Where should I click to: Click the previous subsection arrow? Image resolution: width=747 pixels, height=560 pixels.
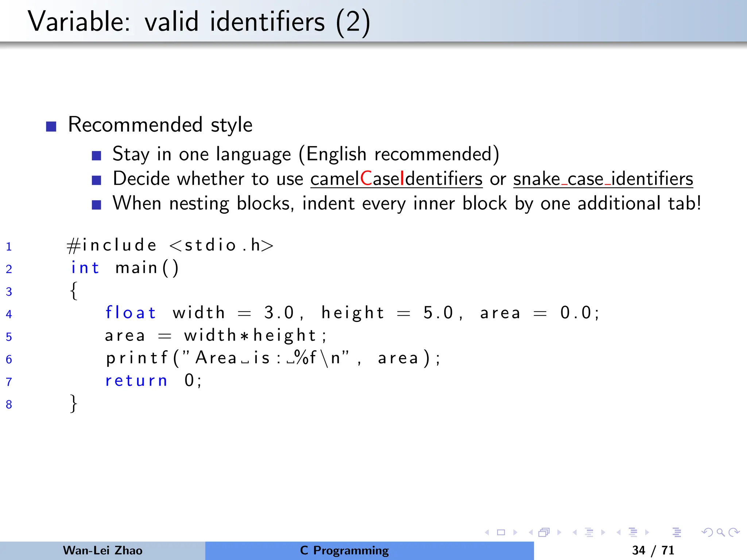tap(575, 532)
